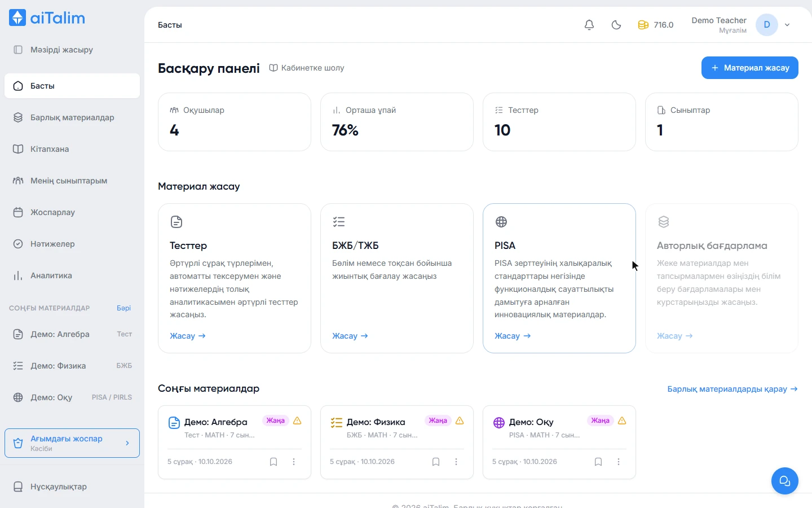Click Жасау link in PISA card

click(x=513, y=336)
